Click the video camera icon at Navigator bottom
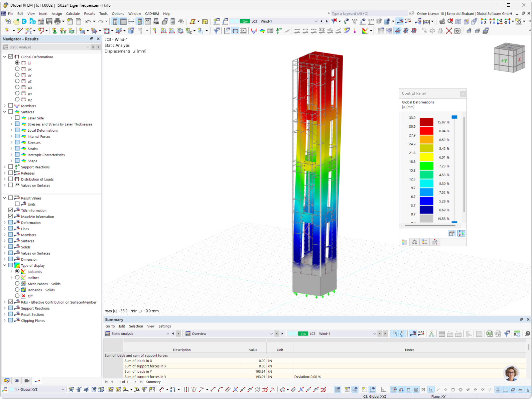Image resolution: width=532 pixels, height=399 pixels. pos(27,381)
